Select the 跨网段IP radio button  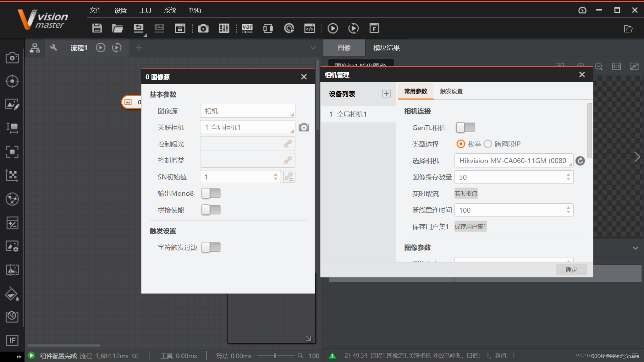487,144
